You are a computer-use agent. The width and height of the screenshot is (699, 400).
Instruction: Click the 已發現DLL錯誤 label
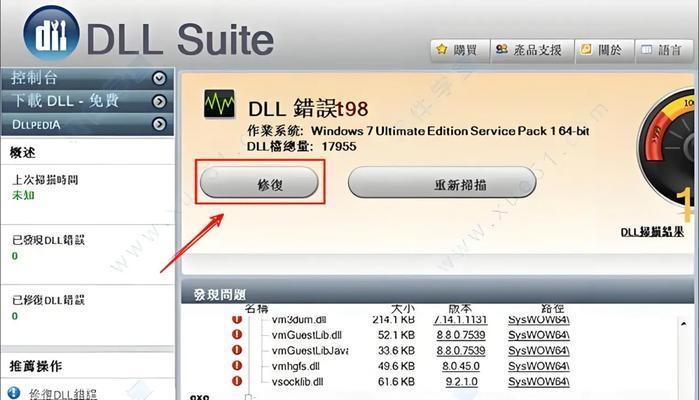click(x=48, y=240)
